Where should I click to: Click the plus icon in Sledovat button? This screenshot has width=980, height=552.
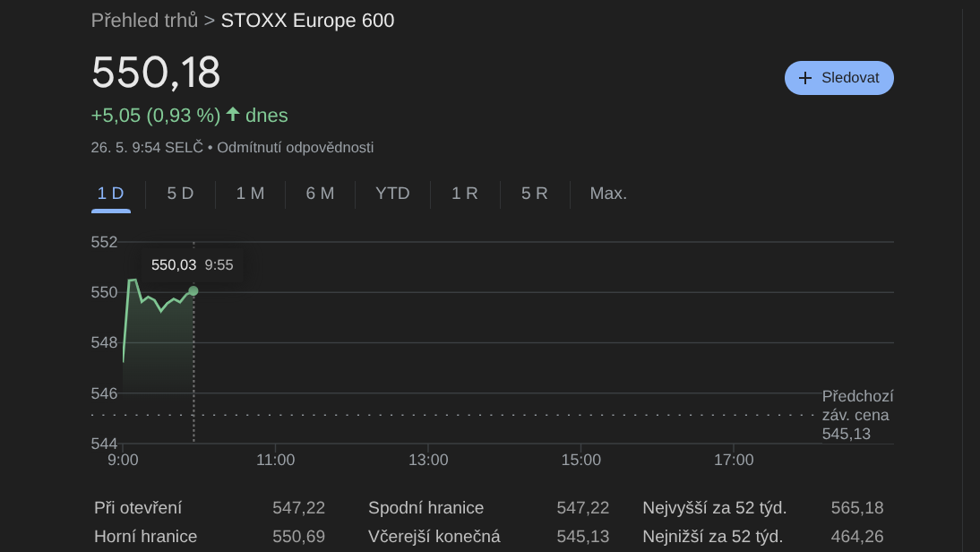coord(805,78)
